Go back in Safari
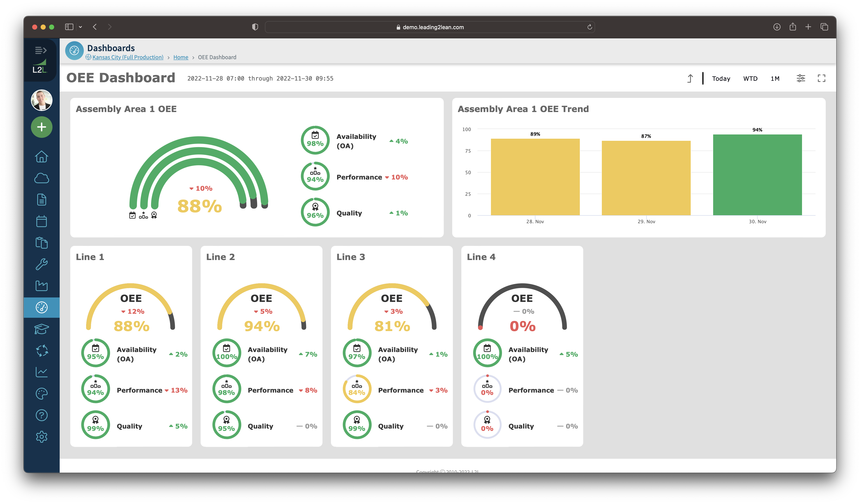Screen dimensions: 860x504 pyautogui.click(x=95, y=27)
